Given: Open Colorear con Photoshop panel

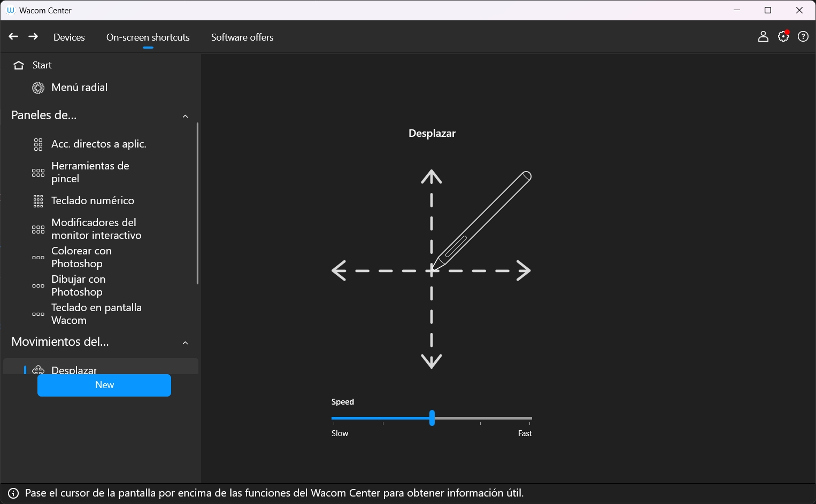Looking at the screenshot, I should (81, 257).
